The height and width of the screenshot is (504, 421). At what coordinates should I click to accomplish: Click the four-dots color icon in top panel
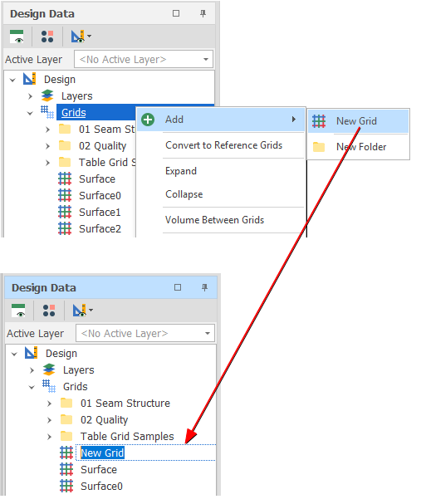tap(47, 37)
